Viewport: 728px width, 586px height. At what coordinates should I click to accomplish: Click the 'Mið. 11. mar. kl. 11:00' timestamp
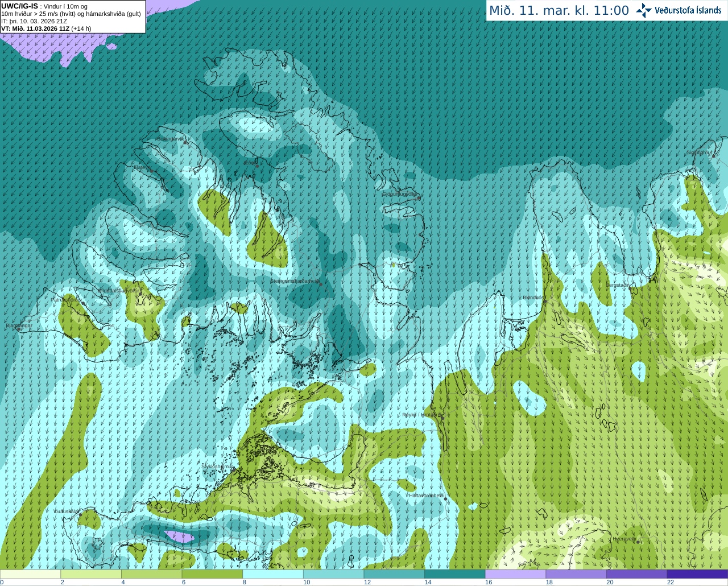pyautogui.click(x=559, y=11)
